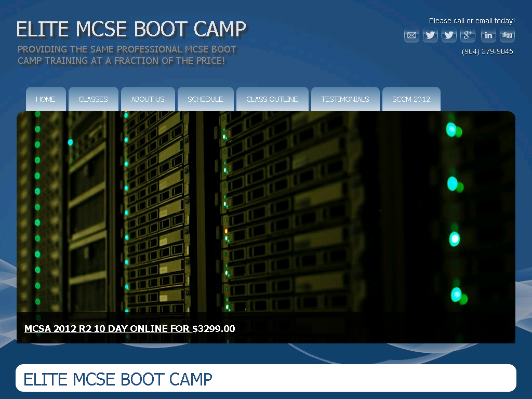Click the 'Please call or email today!' text
Image resolution: width=532 pixels, height=399 pixels.
472,21
